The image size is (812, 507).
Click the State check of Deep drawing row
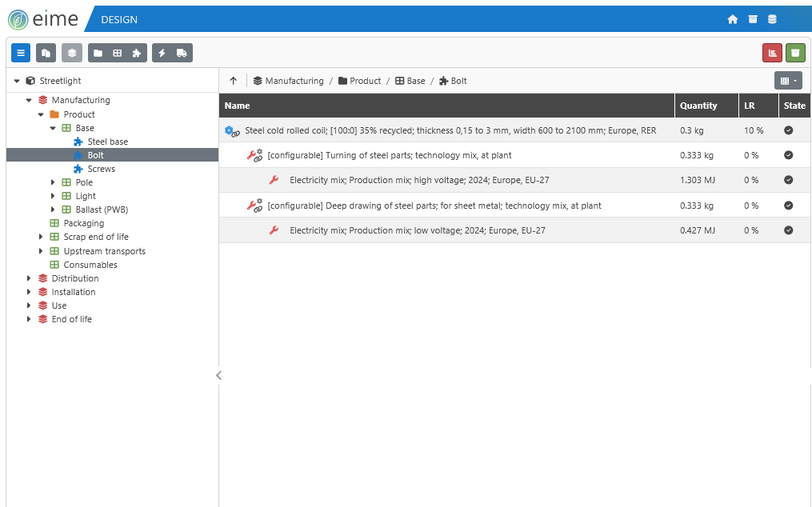tap(788, 205)
